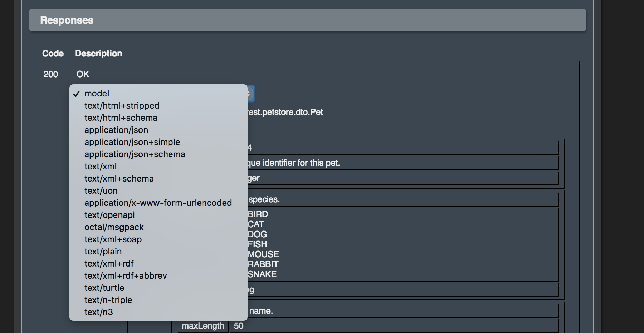This screenshot has height=333, width=644.
Task: Choose text/n-triple from dropdown
Action: point(108,300)
